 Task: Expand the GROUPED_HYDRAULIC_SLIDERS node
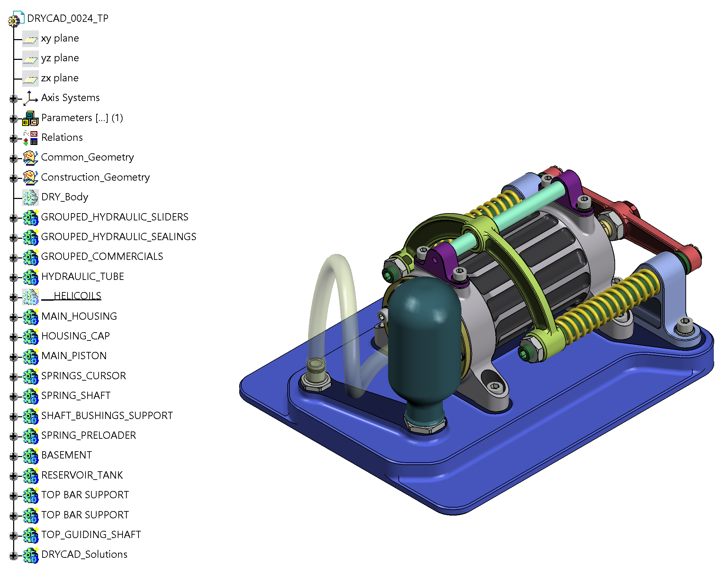pyautogui.click(x=13, y=218)
